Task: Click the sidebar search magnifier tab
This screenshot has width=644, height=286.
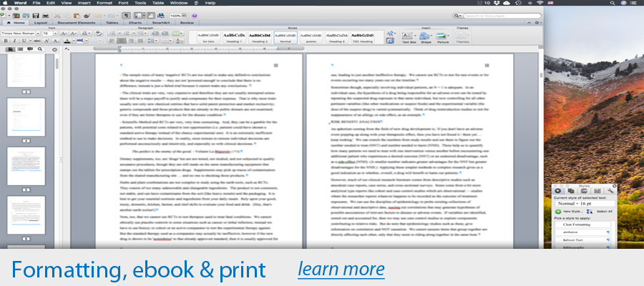Action: click(40, 49)
